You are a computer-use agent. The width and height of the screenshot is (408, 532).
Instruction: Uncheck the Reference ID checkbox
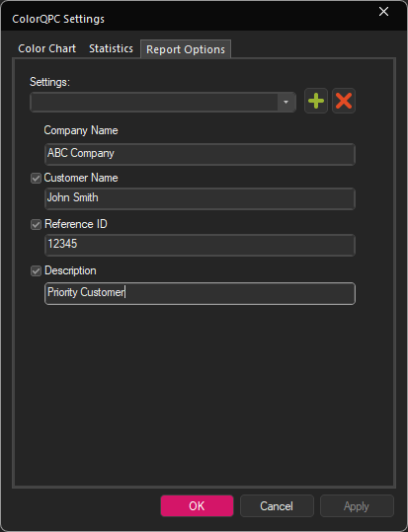click(36, 225)
